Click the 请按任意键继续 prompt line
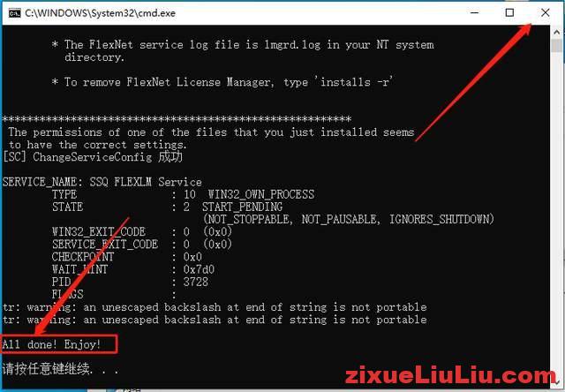Screen dimensions: 565x392 pos(61,369)
